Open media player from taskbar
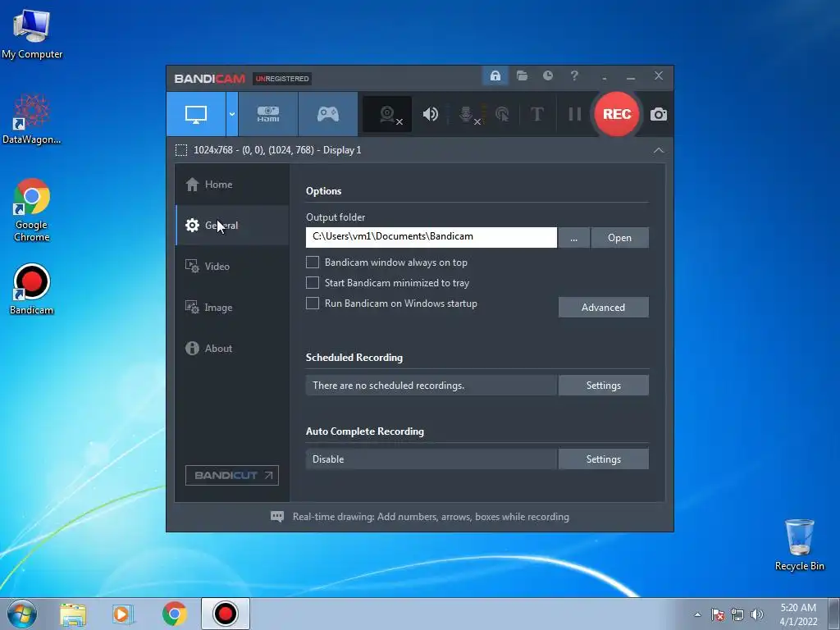Viewport: 840px width, 630px height. coord(123,614)
